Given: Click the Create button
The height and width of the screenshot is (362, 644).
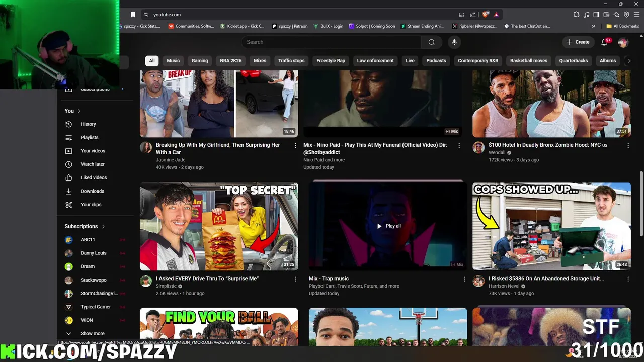Looking at the screenshot, I should [578, 42].
